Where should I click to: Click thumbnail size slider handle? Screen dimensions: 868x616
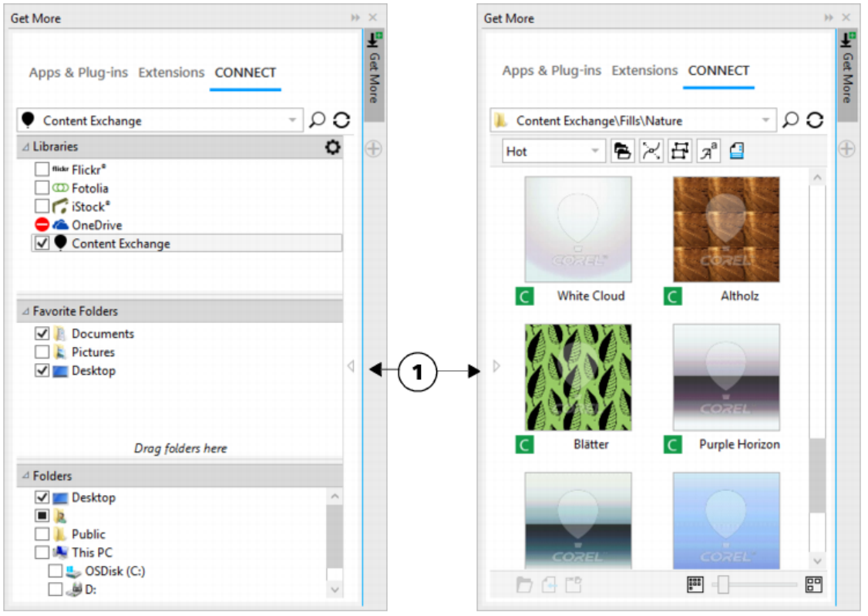pyautogui.click(x=723, y=584)
